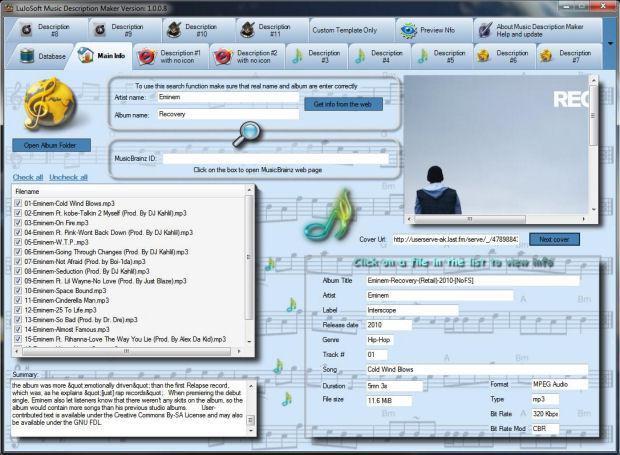Click the icon on Description #11 tab
The image size is (620, 455).
(x=248, y=30)
